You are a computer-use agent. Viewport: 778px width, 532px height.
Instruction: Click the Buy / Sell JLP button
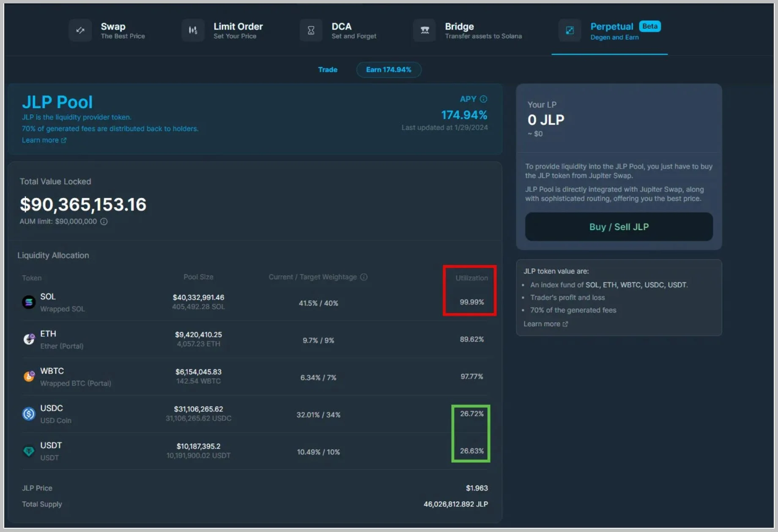(x=619, y=227)
